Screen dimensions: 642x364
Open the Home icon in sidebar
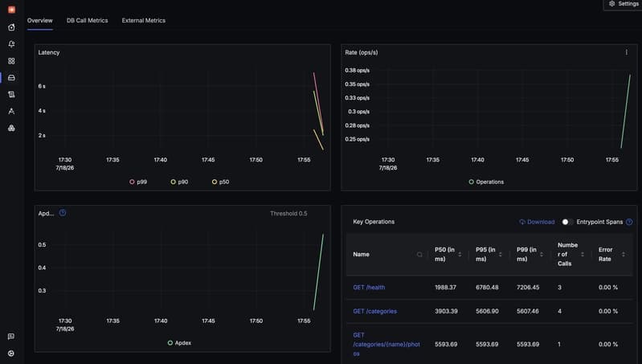tap(11, 27)
